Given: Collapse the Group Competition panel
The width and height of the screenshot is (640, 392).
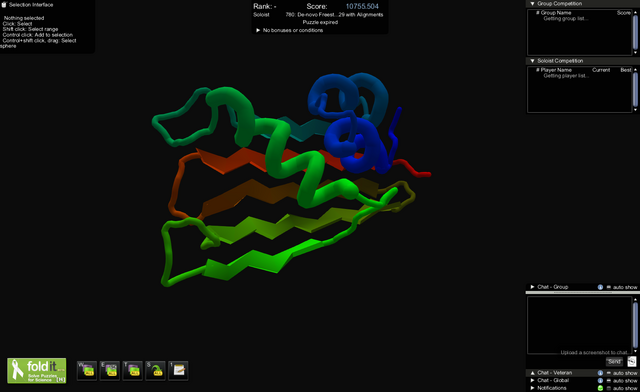Looking at the screenshot, I should 532,3.
